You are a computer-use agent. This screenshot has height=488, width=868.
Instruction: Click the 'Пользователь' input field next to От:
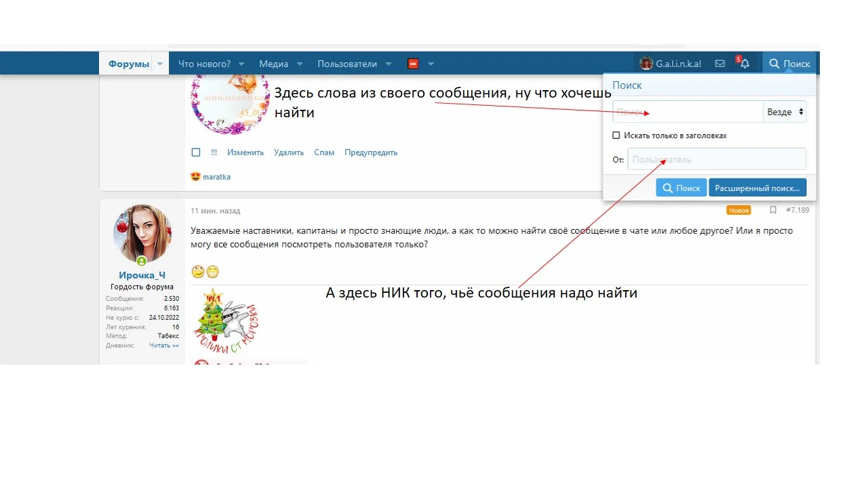click(717, 159)
